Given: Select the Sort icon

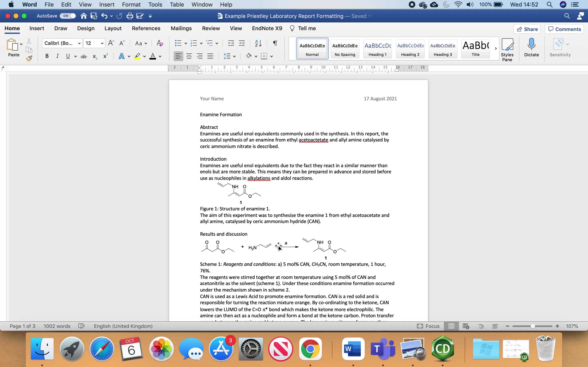Looking at the screenshot, I should pyautogui.click(x=258, y=43).
